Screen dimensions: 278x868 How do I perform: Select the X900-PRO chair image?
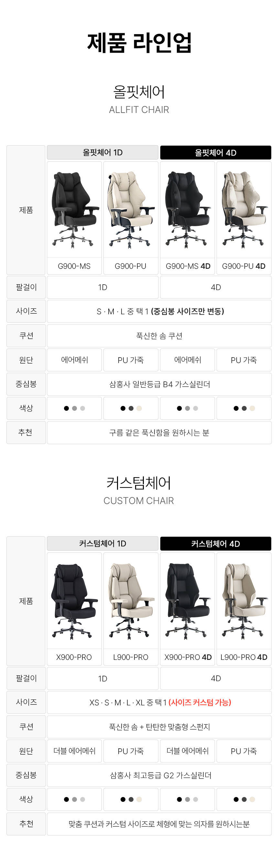[74, 601]
